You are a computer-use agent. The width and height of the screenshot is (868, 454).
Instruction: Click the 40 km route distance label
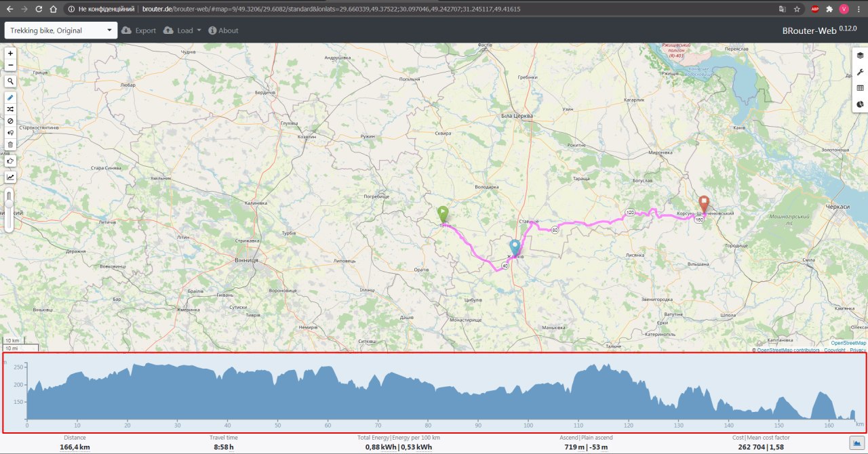pos(505,266)
